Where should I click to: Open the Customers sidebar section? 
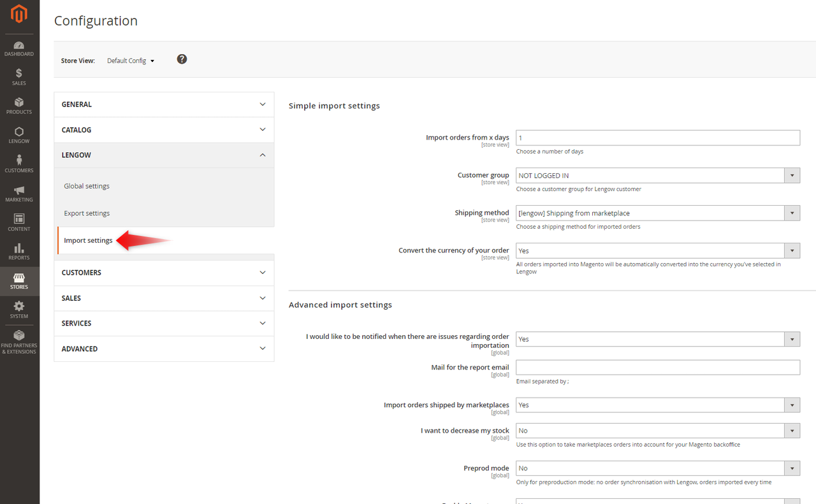coord(19,162)
